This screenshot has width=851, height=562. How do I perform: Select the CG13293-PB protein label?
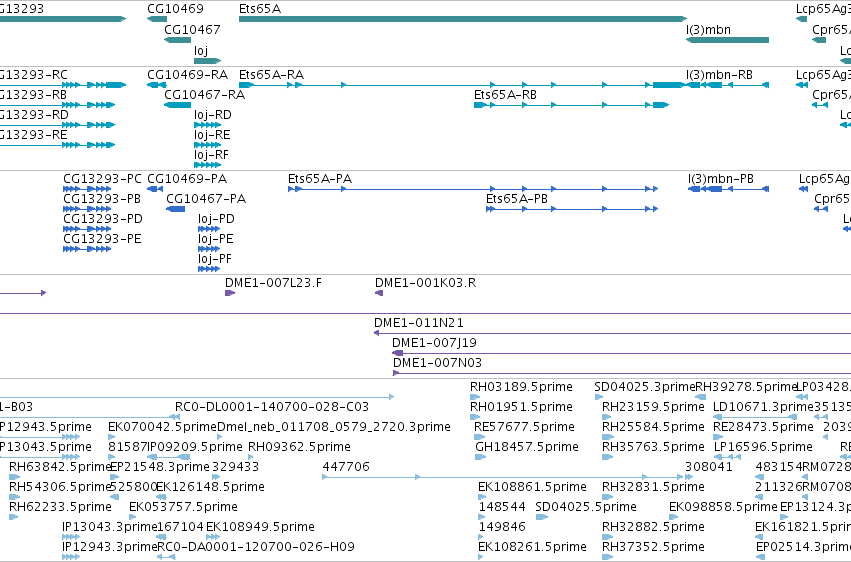[x=102, y=199]
